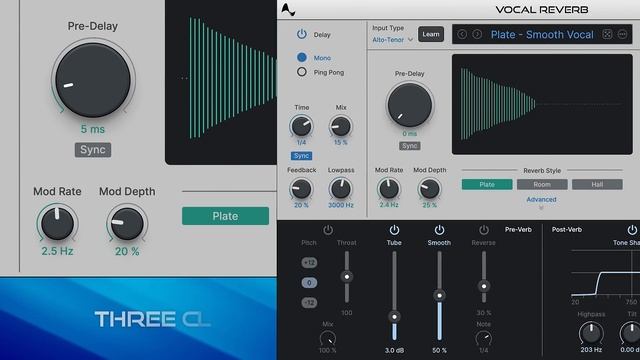Click the 5 ms value in the enlarged view
The width and height of the screenshot is (640, 360).
tap(93, 129)
